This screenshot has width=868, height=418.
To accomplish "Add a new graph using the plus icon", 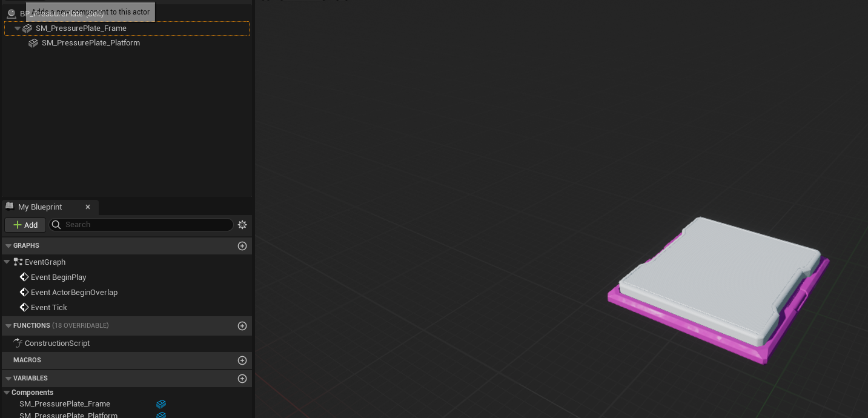I will click(242, 246).
